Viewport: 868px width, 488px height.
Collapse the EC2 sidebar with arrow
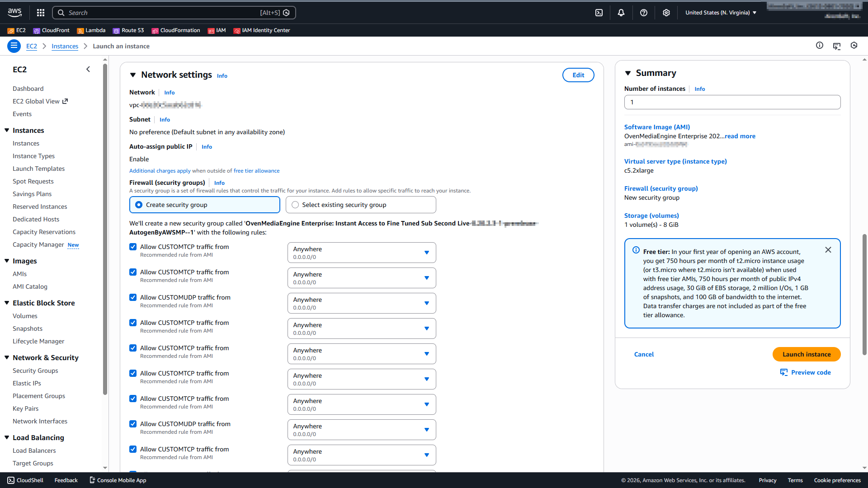point(88,69)
